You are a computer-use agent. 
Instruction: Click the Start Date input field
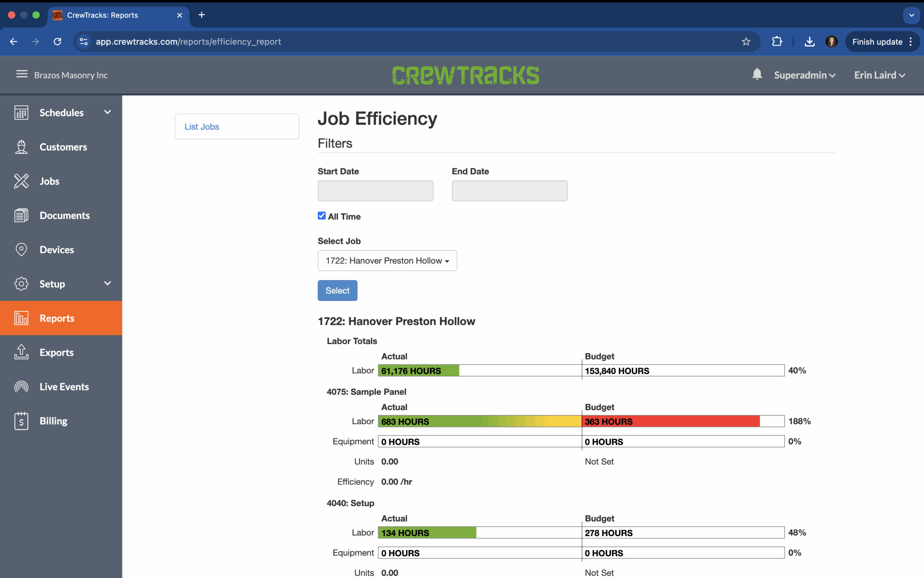[375, 191]
